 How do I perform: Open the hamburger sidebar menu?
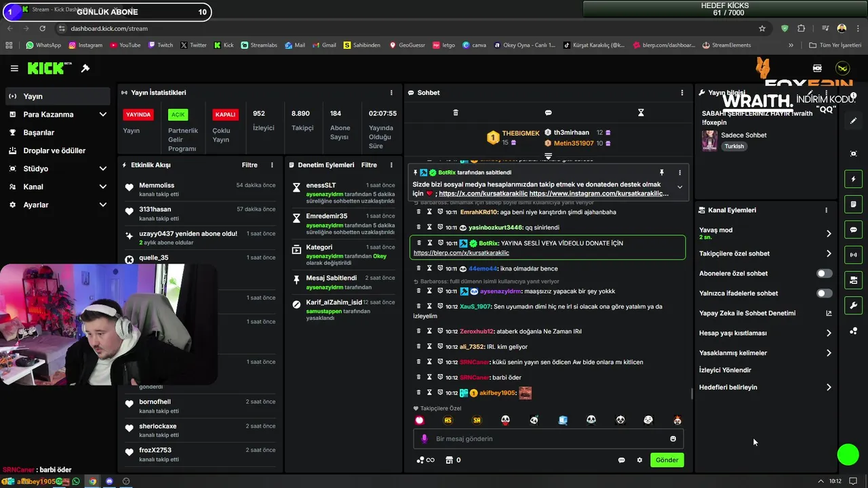pos(14,68)
